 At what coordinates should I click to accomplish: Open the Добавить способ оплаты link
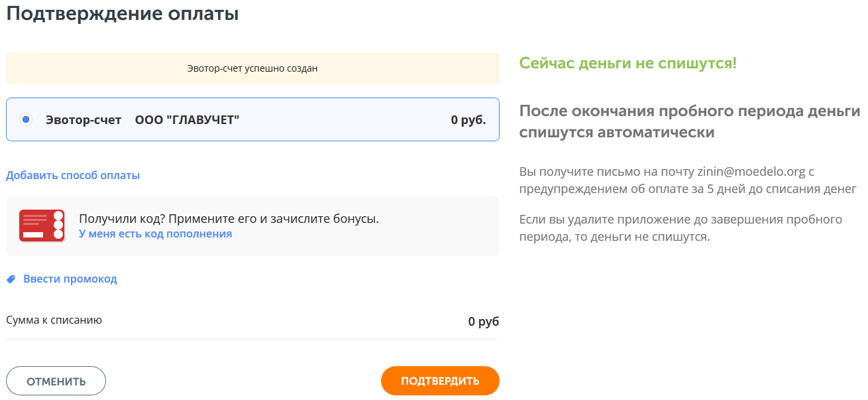click(73, 176)
